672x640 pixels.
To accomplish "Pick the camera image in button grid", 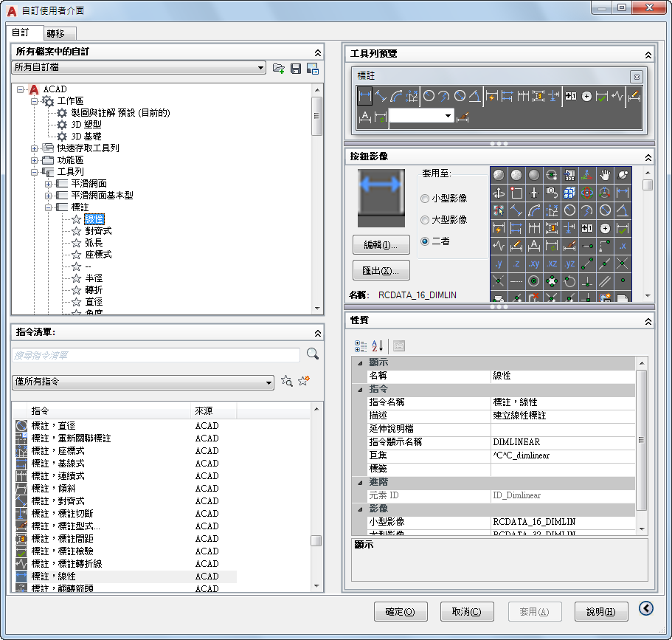I will click(x=552, y=193).
